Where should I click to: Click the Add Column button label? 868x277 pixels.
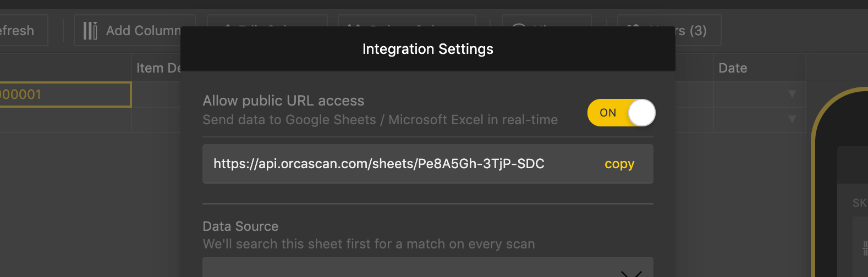tap(143, 31)
